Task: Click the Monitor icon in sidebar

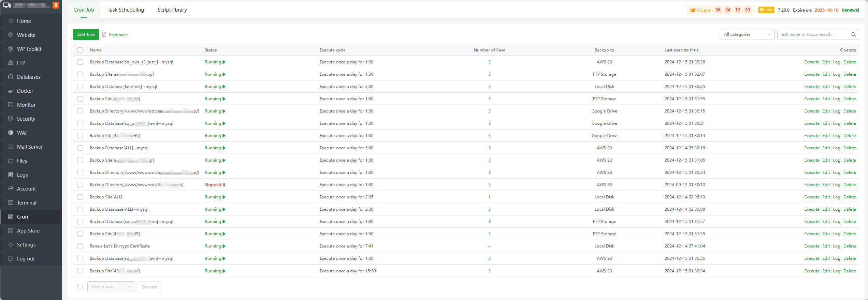Action: (x=11, y=105)
